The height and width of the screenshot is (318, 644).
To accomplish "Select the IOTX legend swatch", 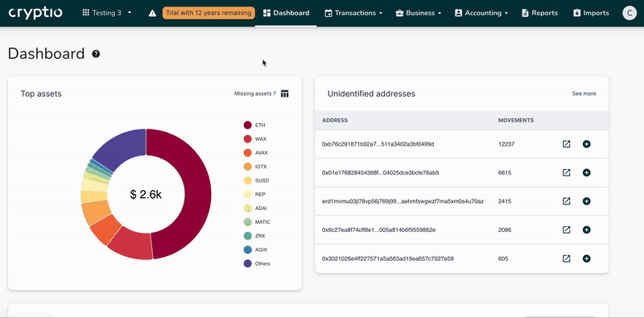I will coord(248,167).
